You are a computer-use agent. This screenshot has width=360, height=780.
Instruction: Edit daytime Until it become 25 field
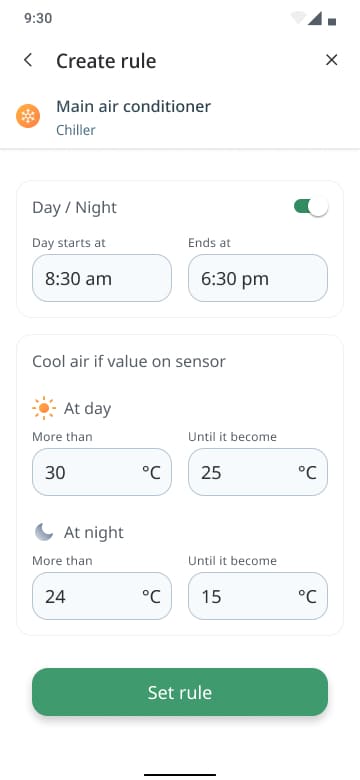click(258, 472)
